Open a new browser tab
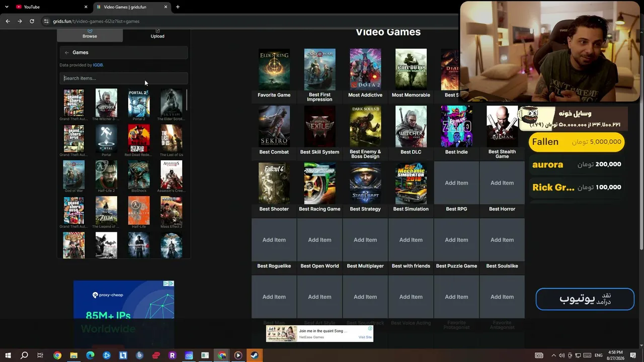 pyautogui.click(x=178, y=7)
